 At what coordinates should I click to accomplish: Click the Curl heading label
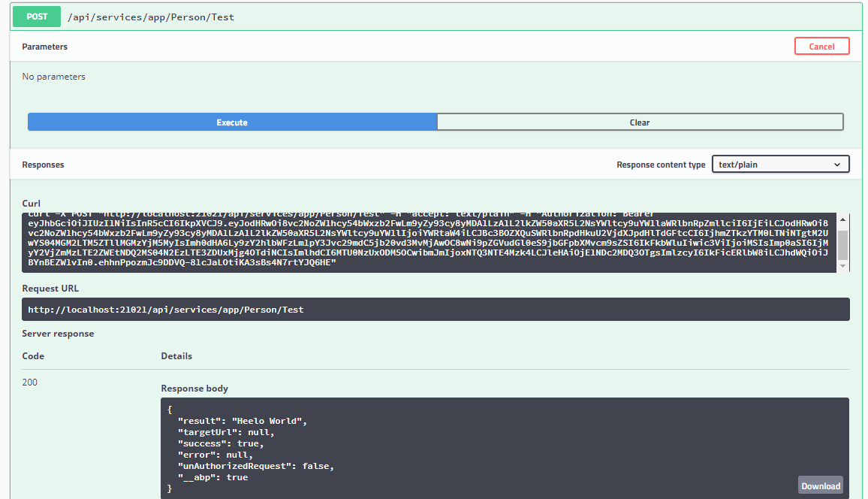31,203
